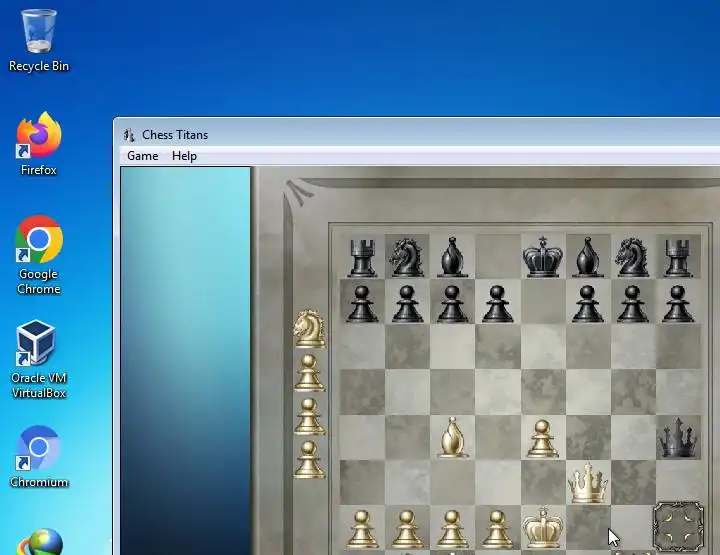This screenshot has height=555, width=720.
Task: Select the black pawn on c7
Action: tap(452, 303)
